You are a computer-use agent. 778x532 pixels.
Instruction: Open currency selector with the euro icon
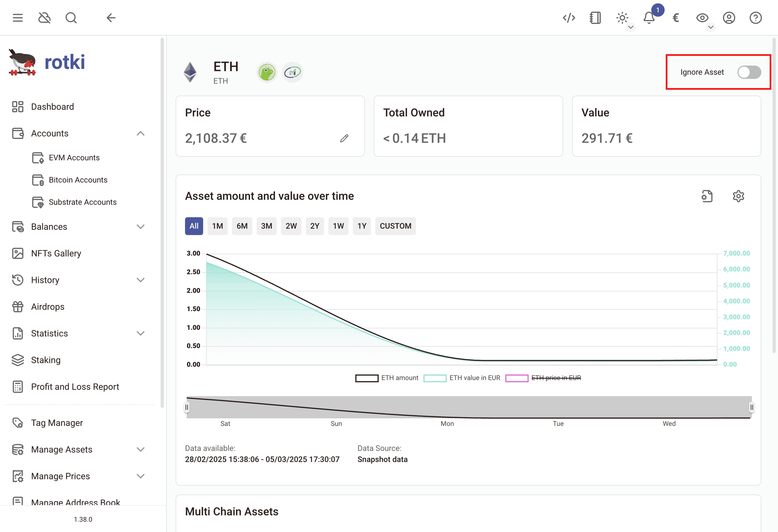(675, 18)
